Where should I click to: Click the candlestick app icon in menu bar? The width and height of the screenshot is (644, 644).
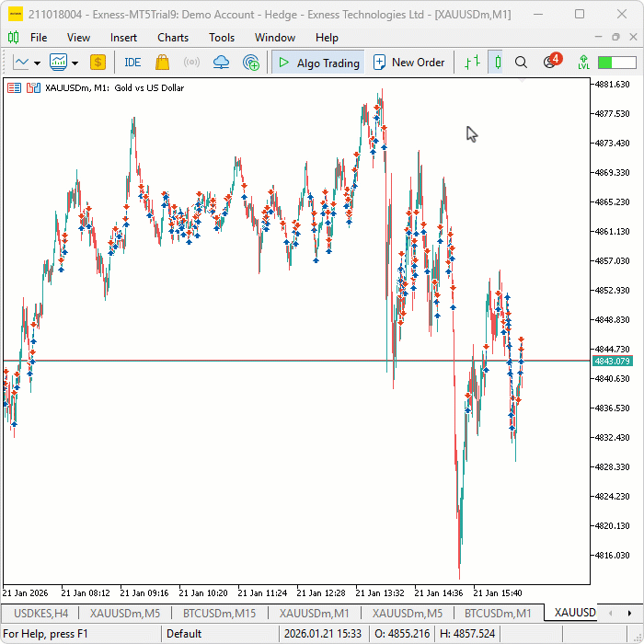13,38
